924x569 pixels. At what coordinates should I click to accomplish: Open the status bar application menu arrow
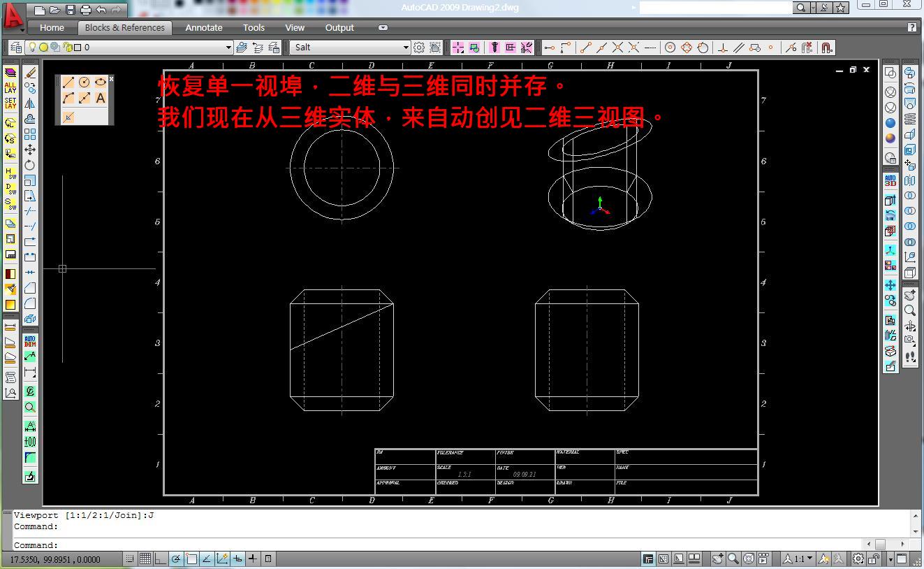coord(890,559)
